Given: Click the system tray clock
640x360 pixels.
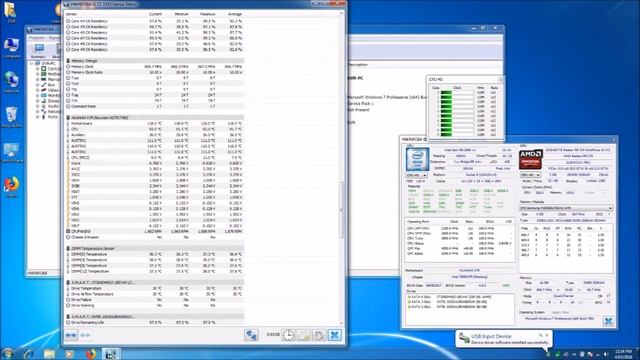Looking at the screenshot, I should [623, 354].
